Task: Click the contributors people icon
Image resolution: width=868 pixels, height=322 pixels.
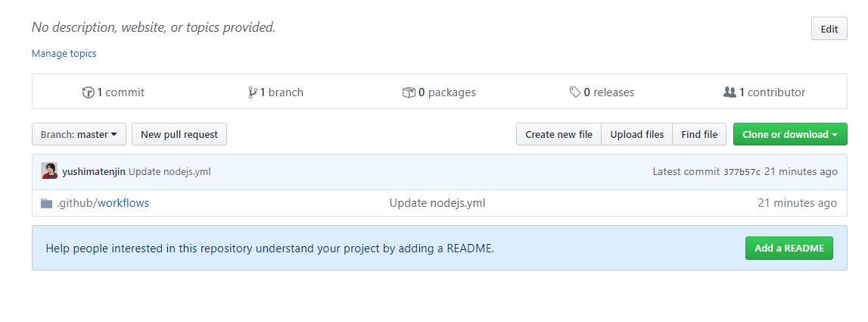Action: pyautogui.click(x=730, y=92)
